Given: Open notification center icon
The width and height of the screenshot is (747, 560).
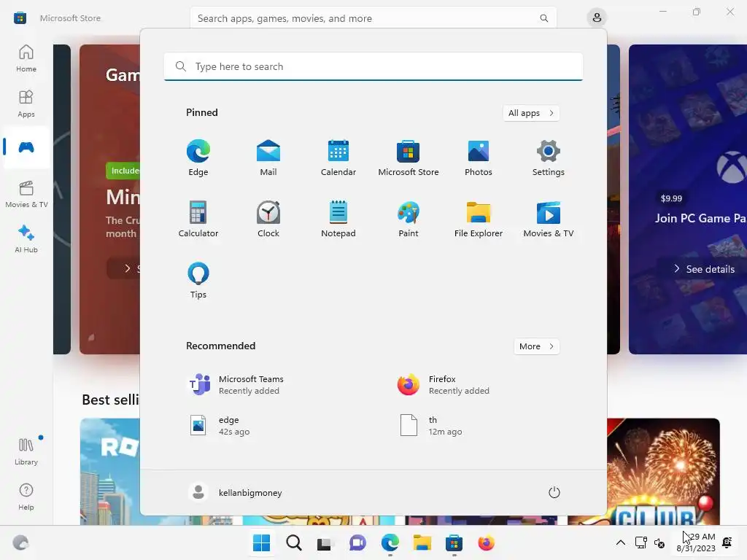Looking at the screenshot, I should pyautogui.click(x=727, y=542).
